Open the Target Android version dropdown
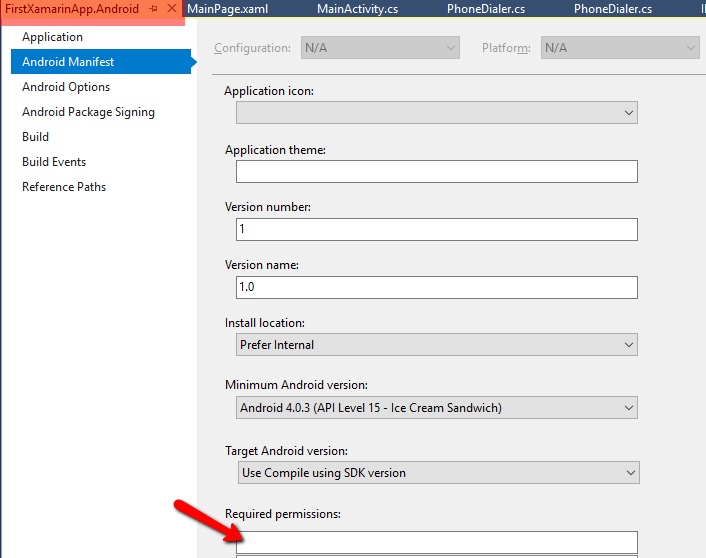Image resolution: width=706 pixels, height=558 pixels. click(x=439, y=472)
